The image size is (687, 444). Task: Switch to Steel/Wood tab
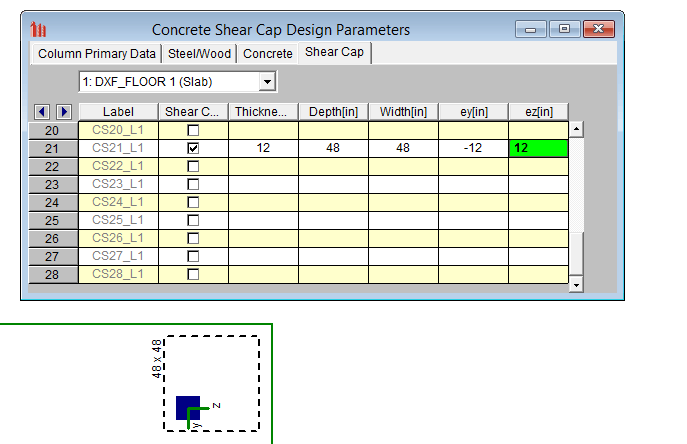(199, 53)
